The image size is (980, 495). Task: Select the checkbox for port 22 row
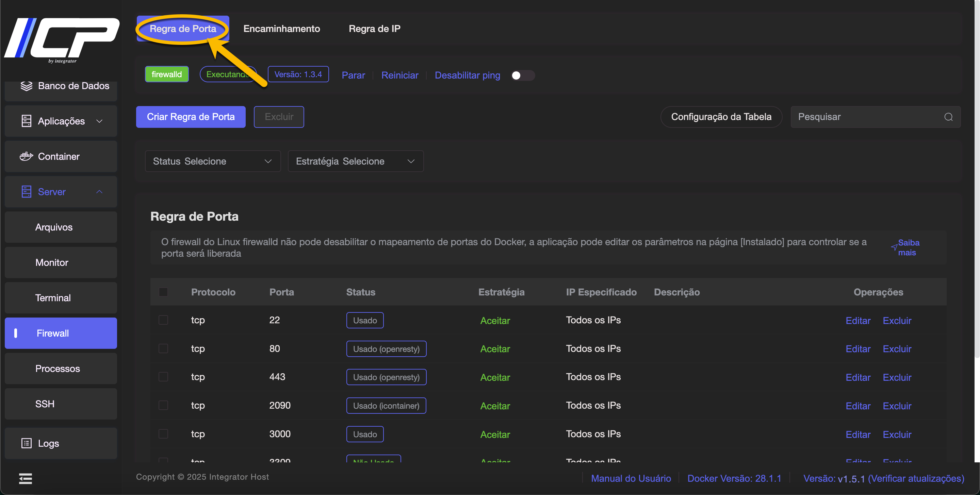coord(163,320)
